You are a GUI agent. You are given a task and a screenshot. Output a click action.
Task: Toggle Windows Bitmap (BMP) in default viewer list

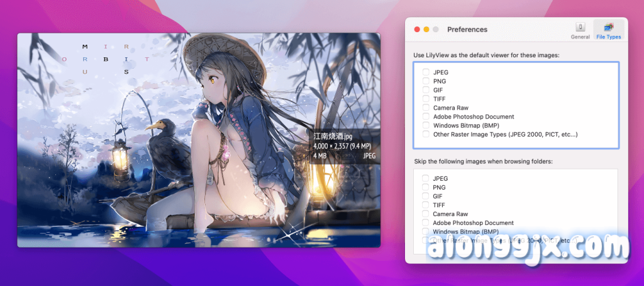point(426,125)
